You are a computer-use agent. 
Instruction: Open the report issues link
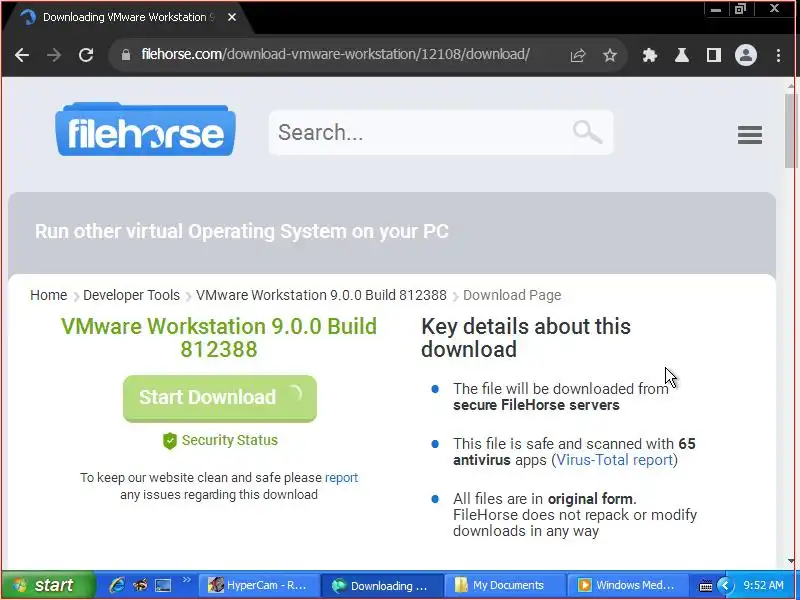click(341, 478)
